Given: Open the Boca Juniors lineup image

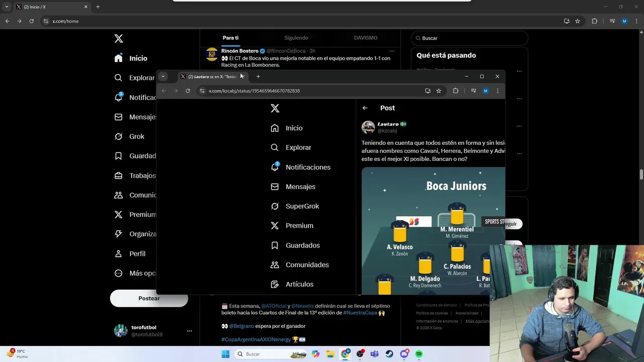Looking at the screenshot, I should pyautogui.click(x=433, y=231).
